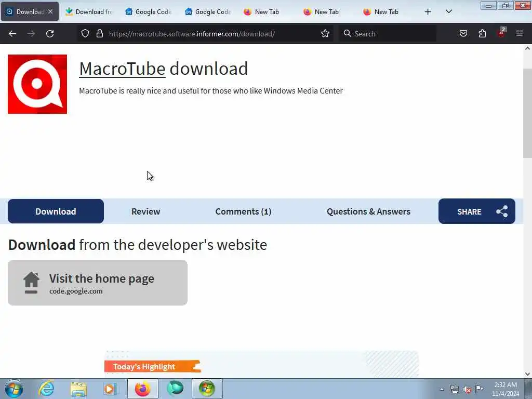Open the shield tracking protection icon
The width and height of the screenshot is (532, 399).
85,33
